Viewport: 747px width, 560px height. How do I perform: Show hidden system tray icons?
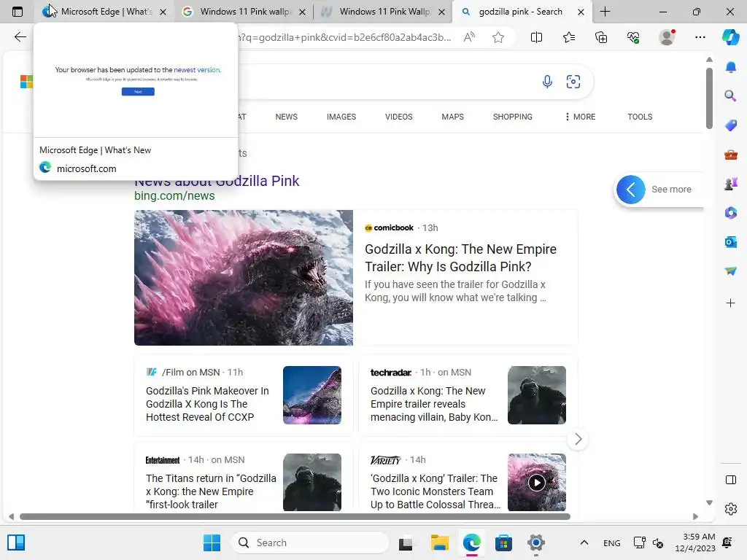click(x=584, y=542)
